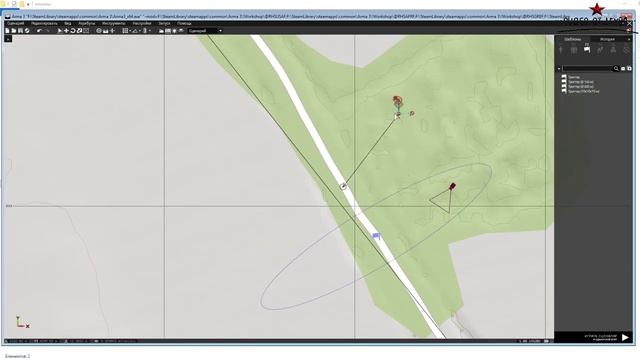Collapse all asset list entries icon
The height and width of the screenshot is (360, 640).
(623, 69)
